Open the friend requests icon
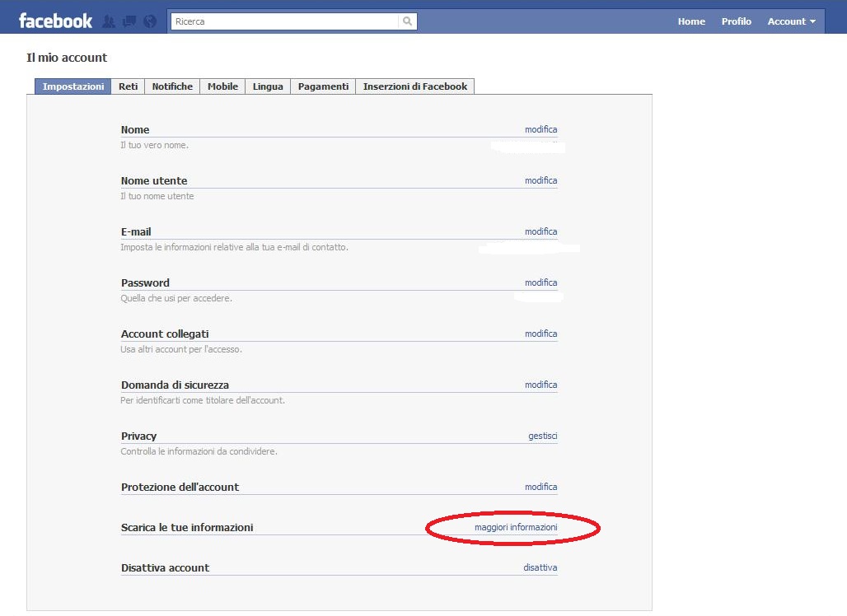Screen dimensions: 847x616 point(108,21)
